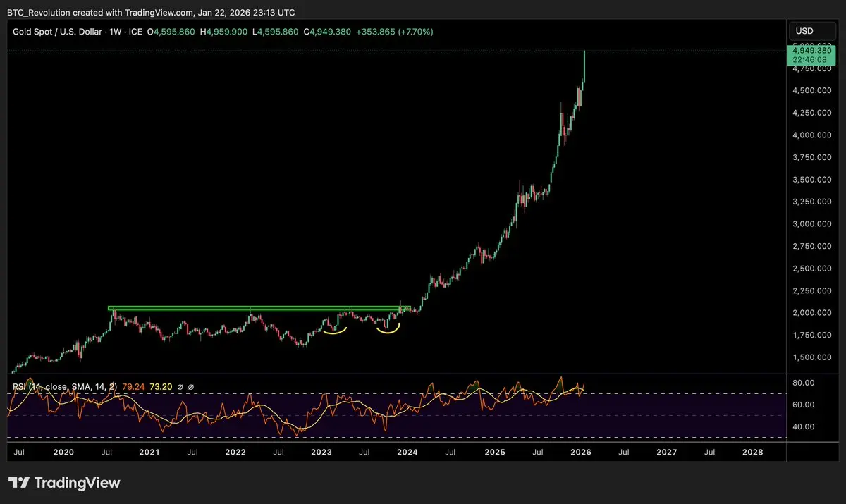Click the 2024 label on the time axis
This screenshot has height=504, width=846.
pyautogui.click(x=407, y=452)
